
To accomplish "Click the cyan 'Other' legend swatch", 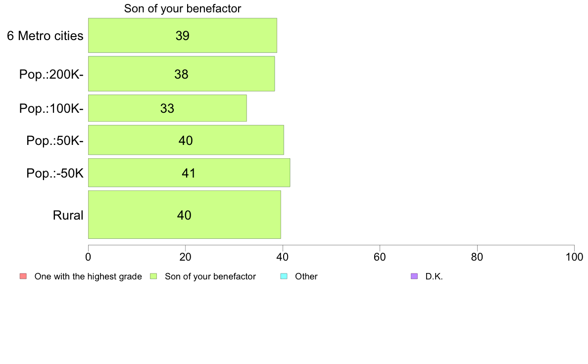I will (x=284, y=276).
